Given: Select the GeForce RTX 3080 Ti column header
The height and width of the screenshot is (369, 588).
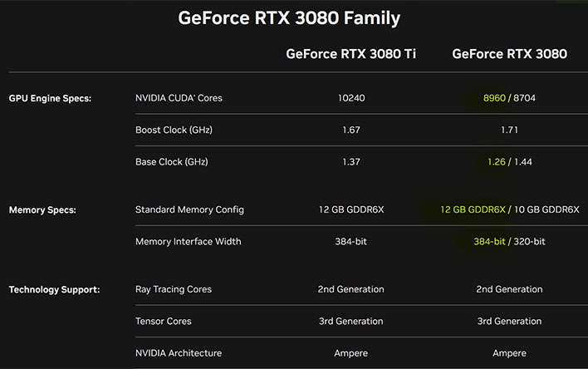Looking at the screenshot, I should (351, 54).
